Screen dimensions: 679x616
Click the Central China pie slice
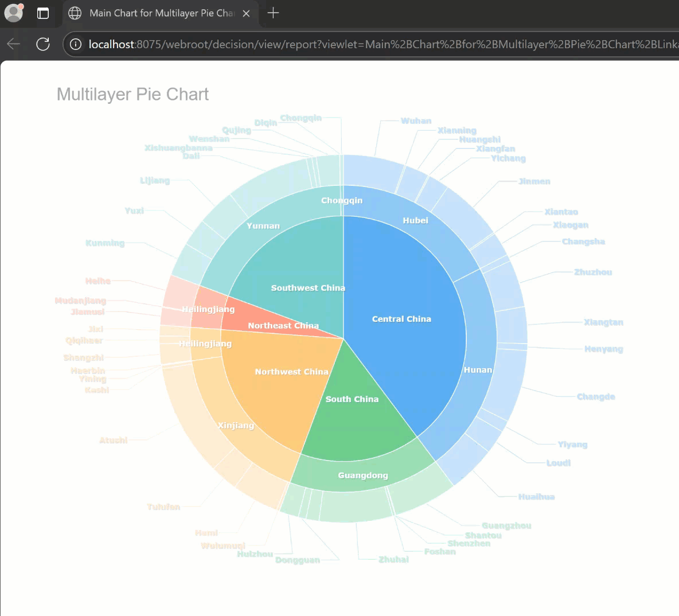point(401,319)
